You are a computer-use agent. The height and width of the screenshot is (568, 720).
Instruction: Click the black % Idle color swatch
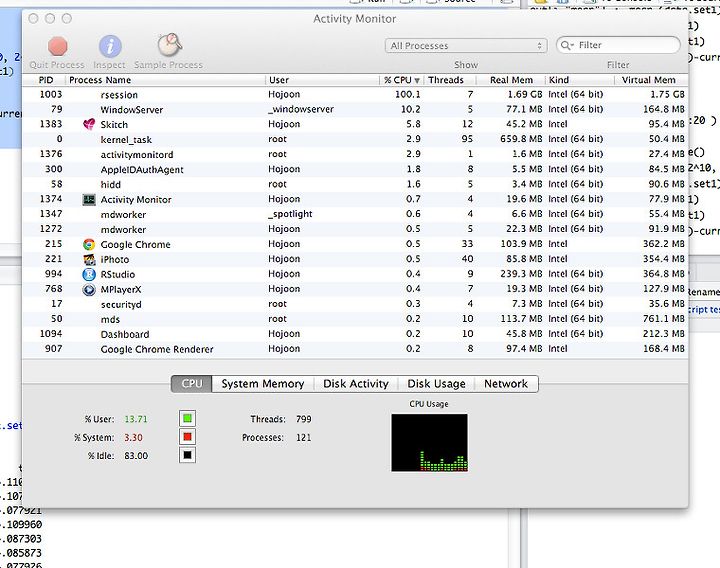(x=187, y=455)
